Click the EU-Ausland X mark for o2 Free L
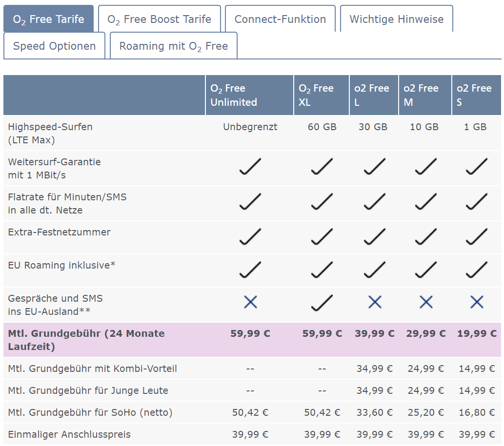The height and width of the screenshot is (446, 504). tap(375, 302)
